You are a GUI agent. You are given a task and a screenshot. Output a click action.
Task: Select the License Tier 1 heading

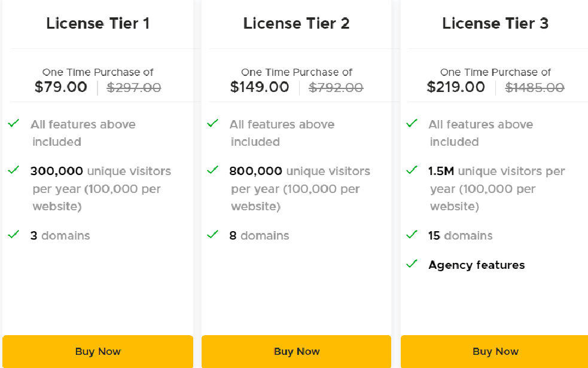click(98, 23)
